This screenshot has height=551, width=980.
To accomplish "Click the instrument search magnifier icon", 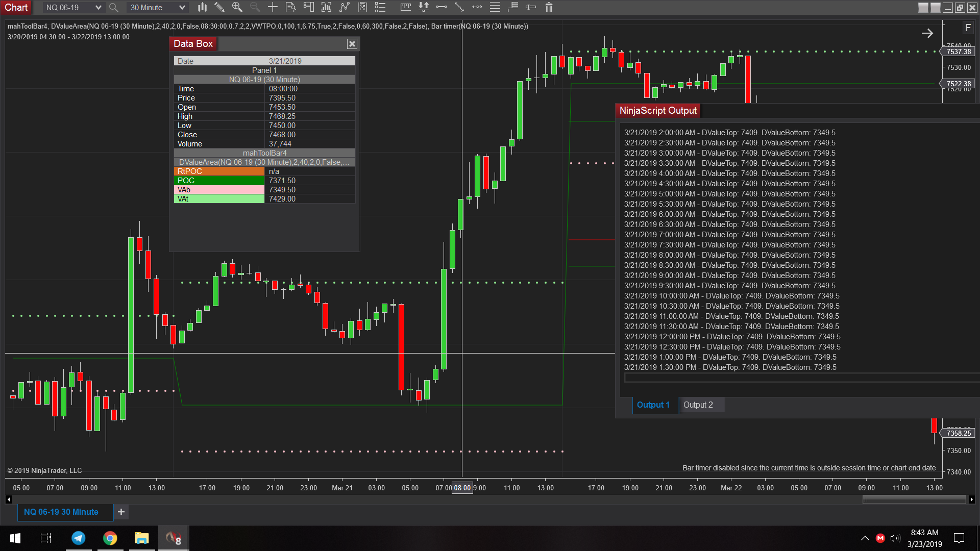I will tap(114, 8).
